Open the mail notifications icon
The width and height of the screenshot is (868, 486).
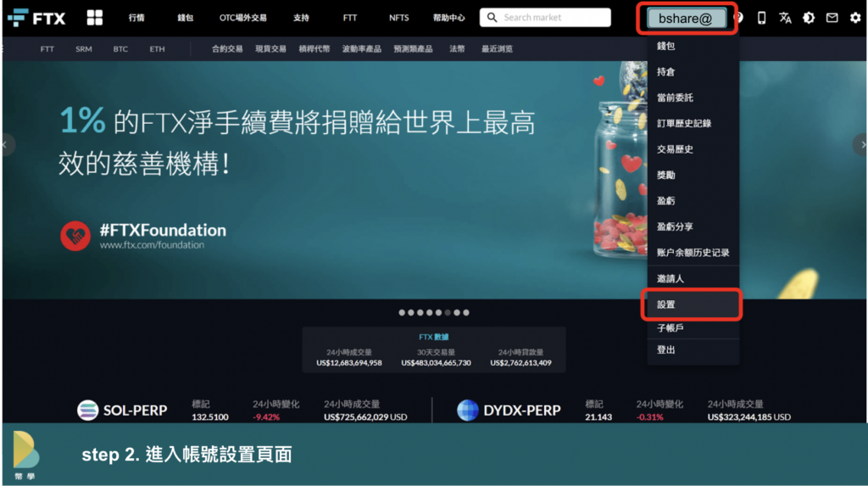[x=832, y=19]
